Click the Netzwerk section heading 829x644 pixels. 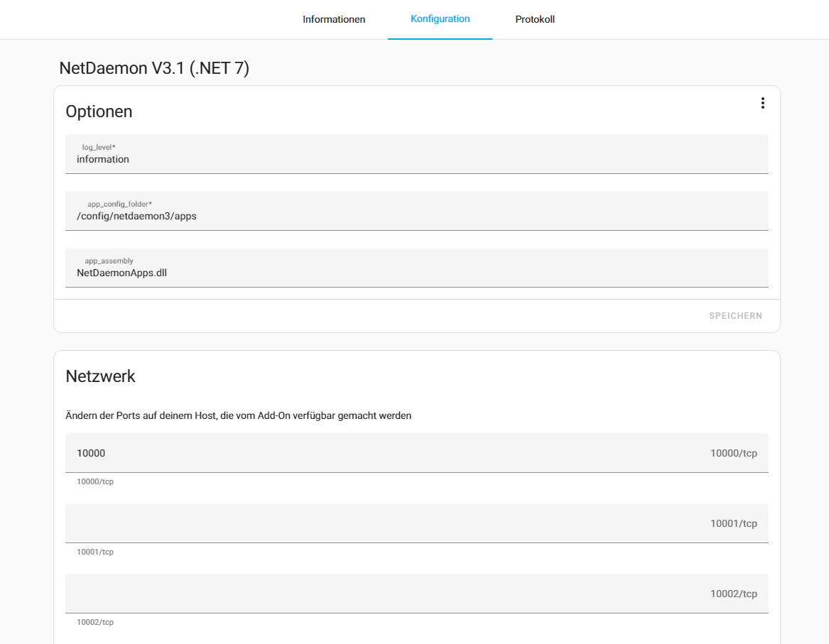[100, 376]
